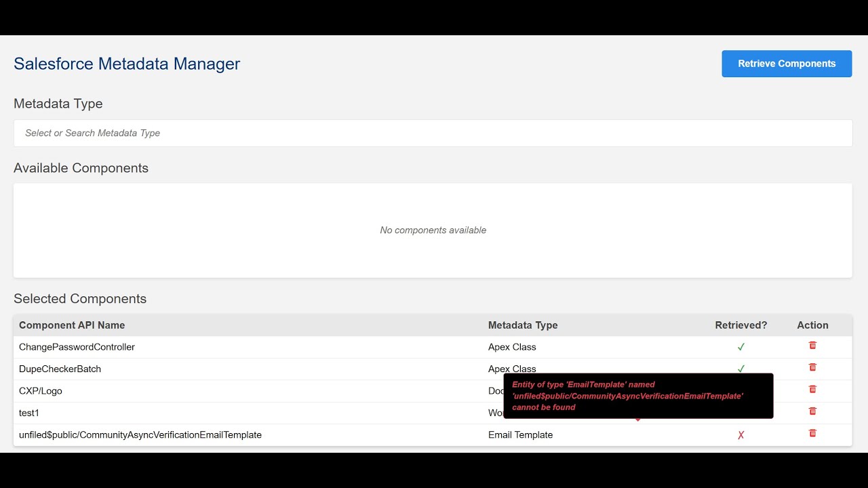This screenshot has height=488, width=868.
Task: Click the Selected Components heading
Action: tap(80, 299)
